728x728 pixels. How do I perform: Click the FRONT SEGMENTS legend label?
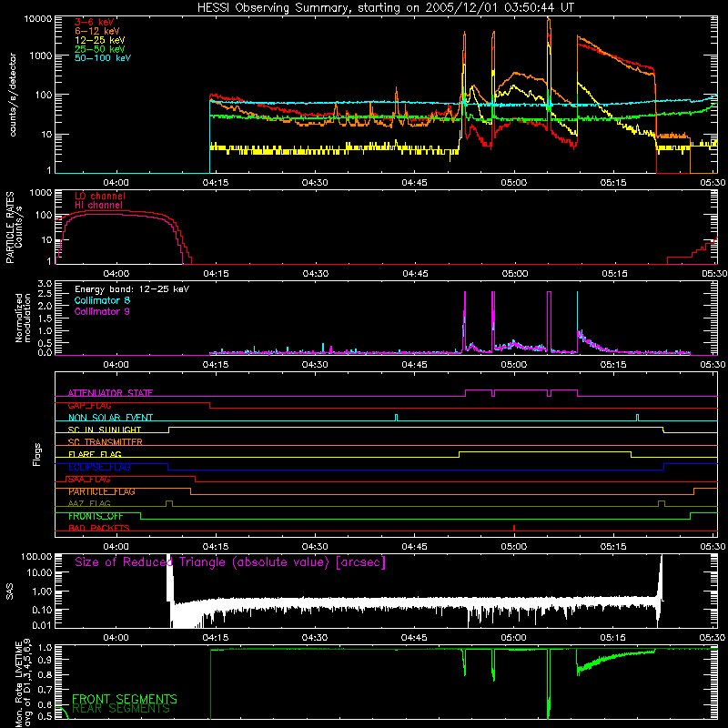click(125, 699)
